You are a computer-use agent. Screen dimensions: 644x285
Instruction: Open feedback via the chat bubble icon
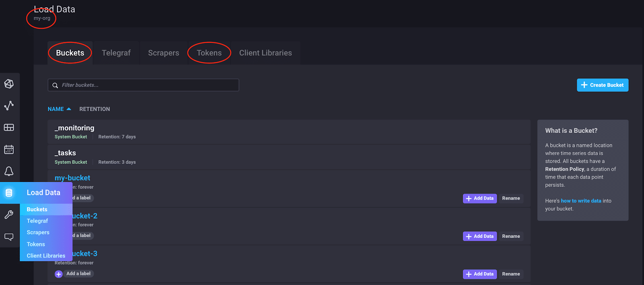coord(10,237)
